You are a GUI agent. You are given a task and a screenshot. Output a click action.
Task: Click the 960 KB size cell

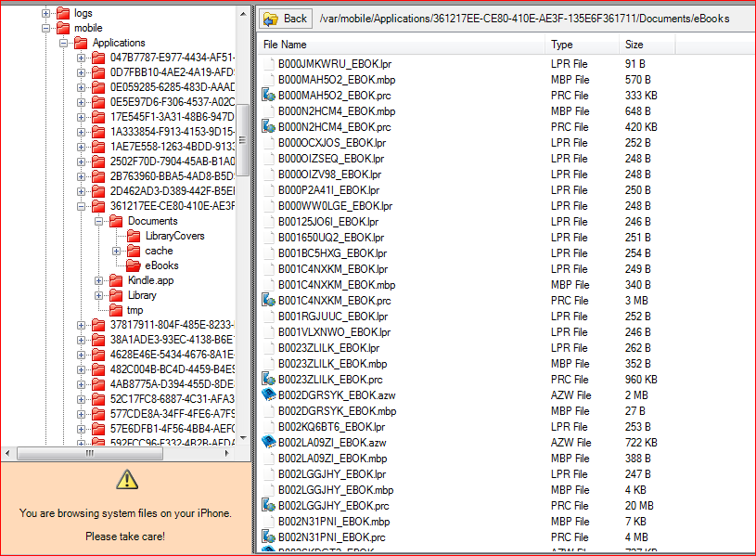(x=641, y=380)
